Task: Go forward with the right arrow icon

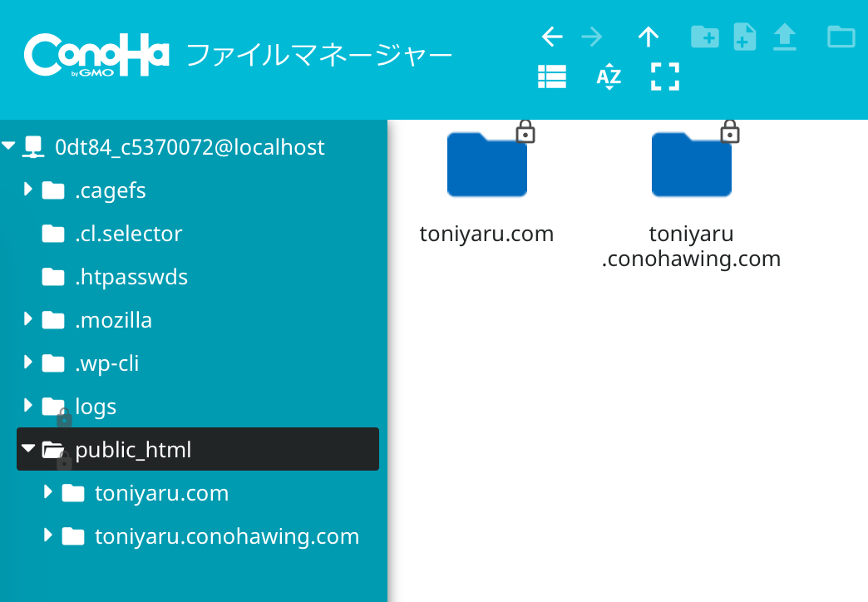Action: pyautogui.click(x=592, y=37)
